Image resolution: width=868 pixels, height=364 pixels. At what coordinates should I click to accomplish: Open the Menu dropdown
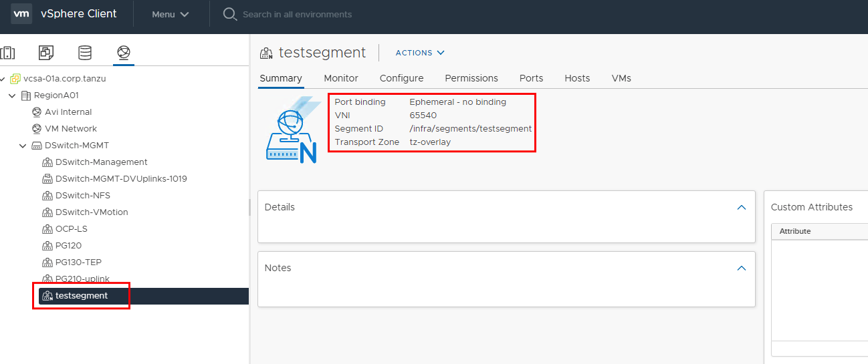170,14
